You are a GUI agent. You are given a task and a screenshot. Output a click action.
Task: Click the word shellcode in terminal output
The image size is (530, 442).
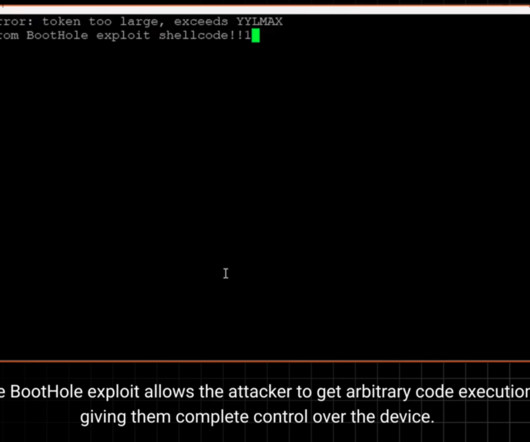(194, 35)
